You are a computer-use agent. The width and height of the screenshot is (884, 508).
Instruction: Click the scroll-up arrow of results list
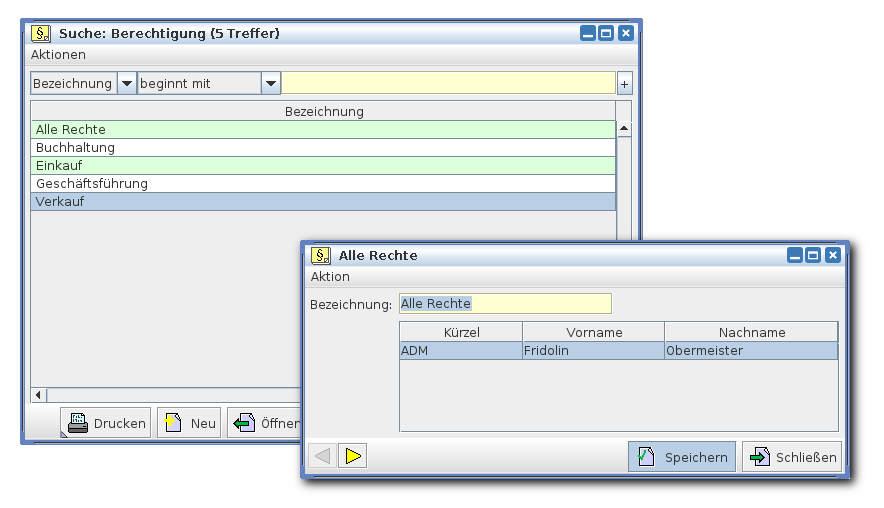click(x=624, y=129)
